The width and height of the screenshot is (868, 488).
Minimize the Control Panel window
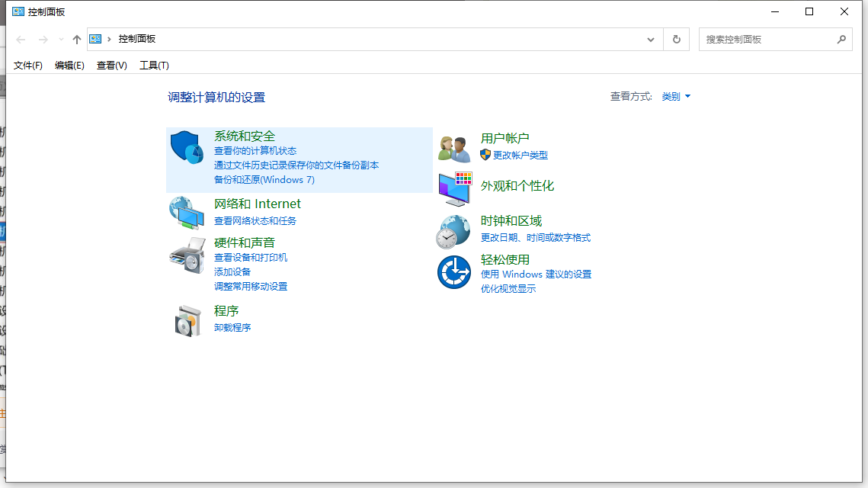tap(775, 11)
